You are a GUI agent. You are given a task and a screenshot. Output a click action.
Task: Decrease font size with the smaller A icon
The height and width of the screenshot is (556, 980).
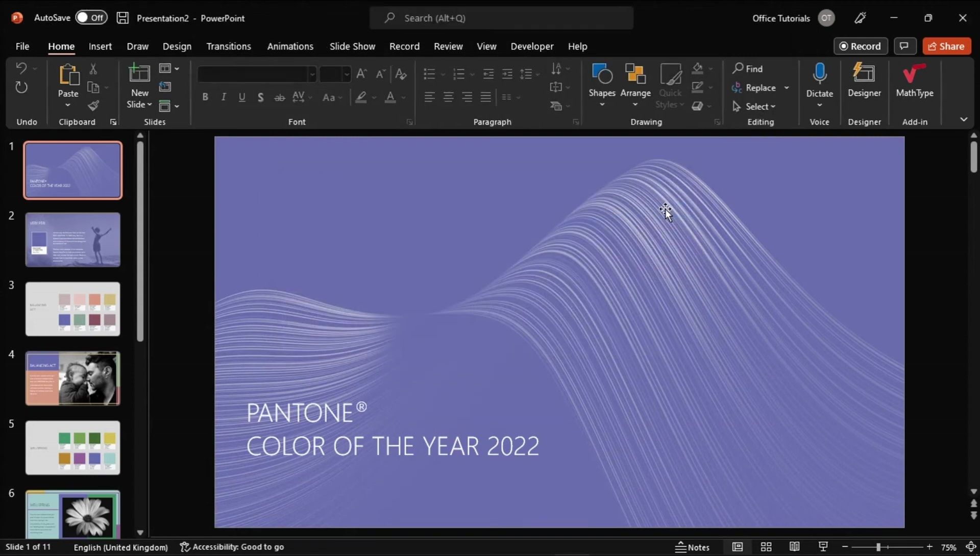[x=380, y=74]
